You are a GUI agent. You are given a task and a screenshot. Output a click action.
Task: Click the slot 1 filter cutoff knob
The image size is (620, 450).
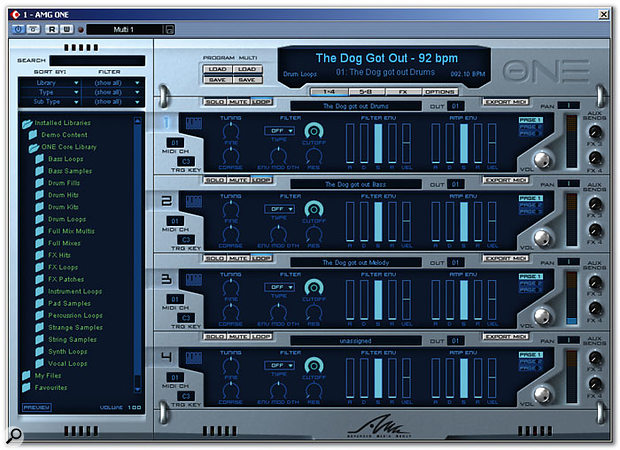click(314, 131)
